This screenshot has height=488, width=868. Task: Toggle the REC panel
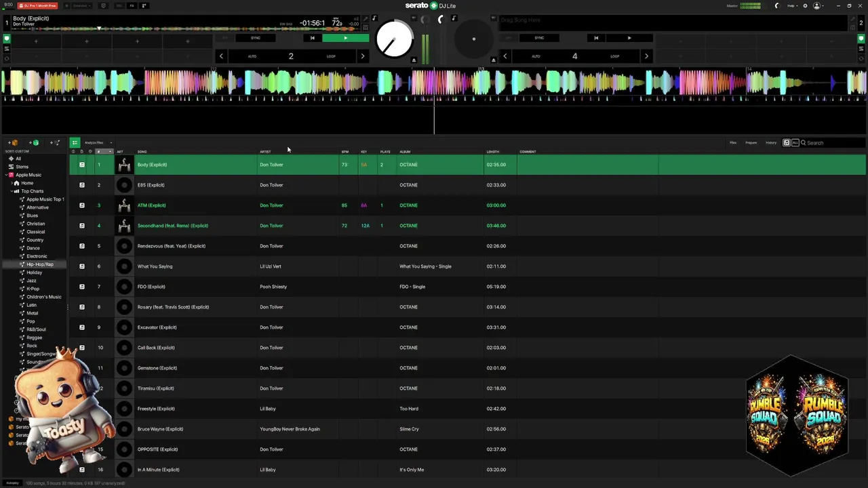pyautogui.click(x=119, y=5)
